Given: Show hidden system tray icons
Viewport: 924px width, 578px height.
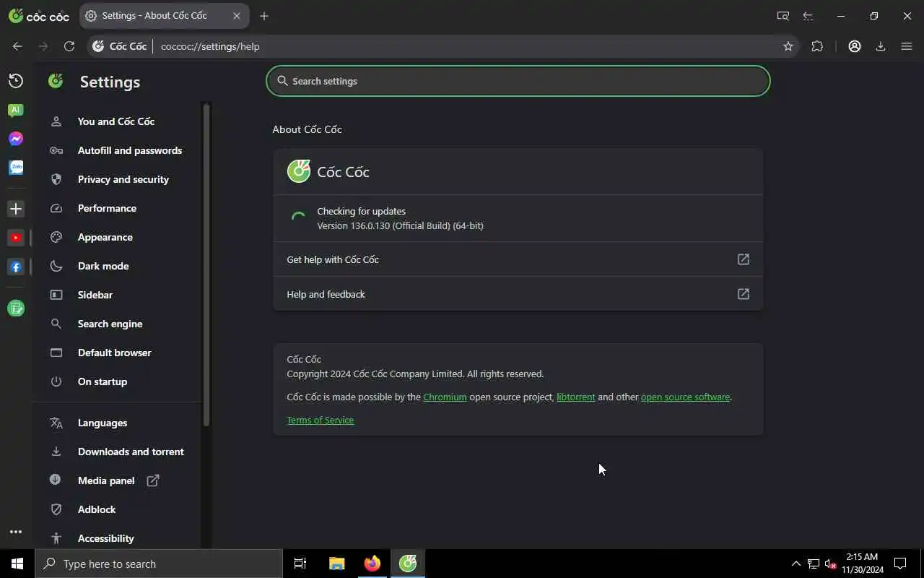Looking at the screenshot, I should point(796,564).
